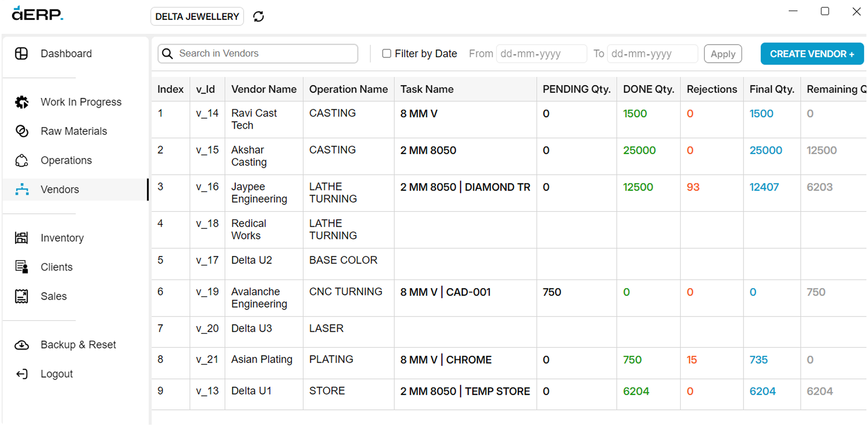
Task: Click the PENDING Qty. column header
Action: coord(577,89)
